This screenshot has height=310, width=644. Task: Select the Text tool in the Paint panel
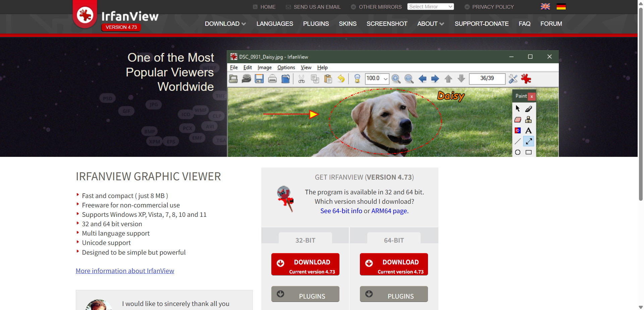click(529, 131)
